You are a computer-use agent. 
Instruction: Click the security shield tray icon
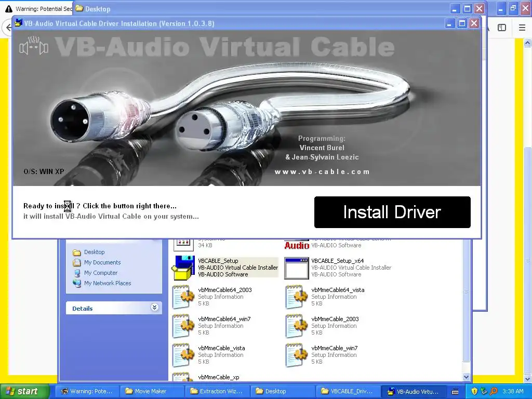tap(474, 391)
